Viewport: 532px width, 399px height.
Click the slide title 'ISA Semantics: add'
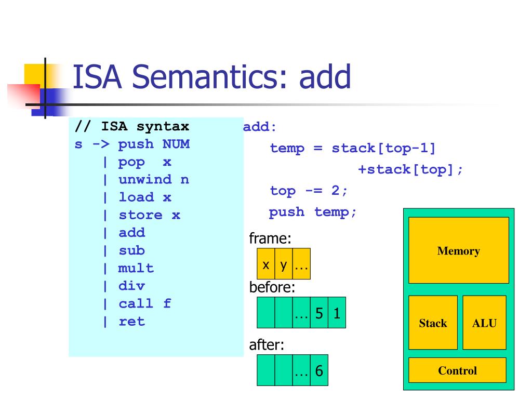pyautogui.click(x=212, y=77)
